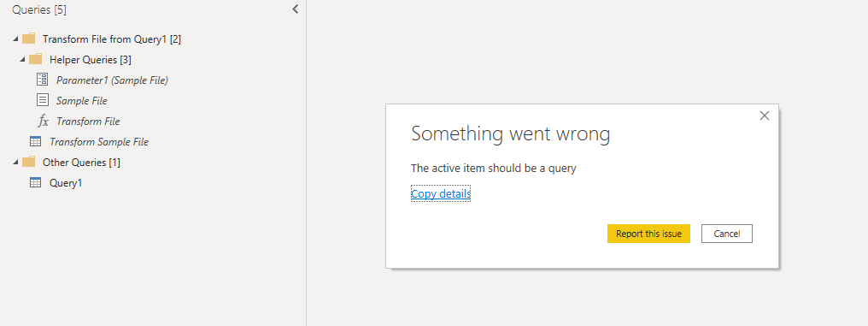
Task: Click the Other Queries folder icon
Action: (29, 162)
